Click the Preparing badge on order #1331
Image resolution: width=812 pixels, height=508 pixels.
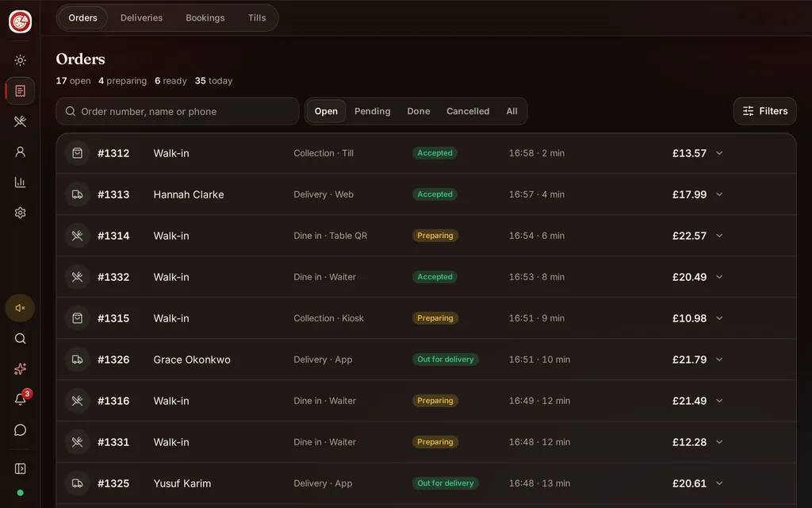coord(435,442)
